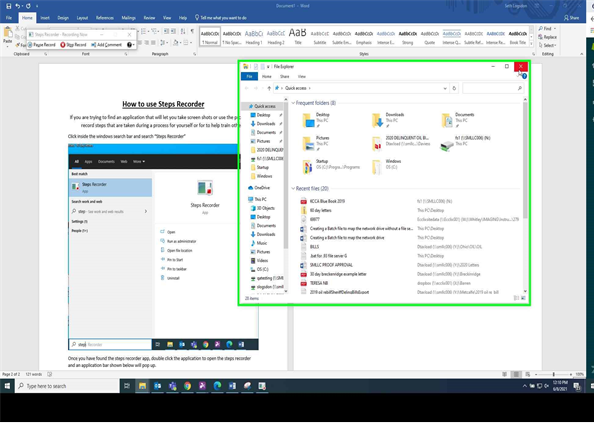Click the File Explorer help icon
This screenshot has width=594, height=437.
point(524,76)
